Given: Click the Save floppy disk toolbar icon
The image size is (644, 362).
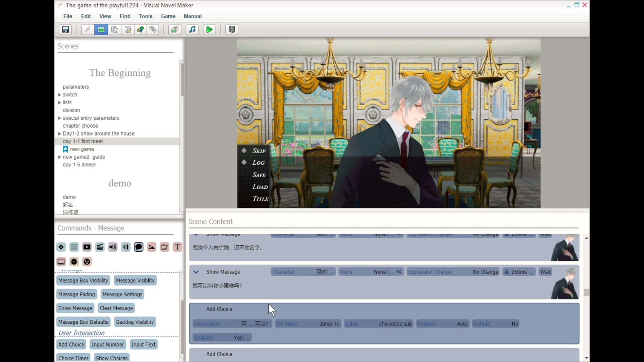Looking at the screenshot, I should [65, 29].
